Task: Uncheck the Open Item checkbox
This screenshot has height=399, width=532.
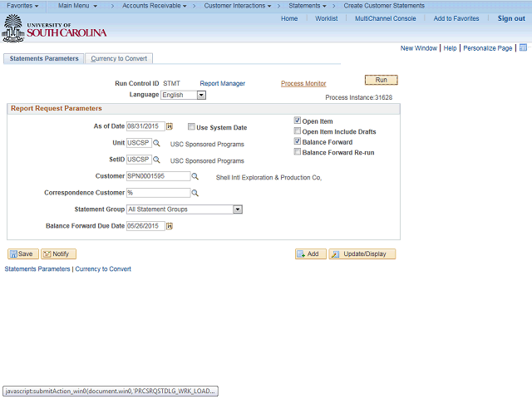Action: click(298, 121)
